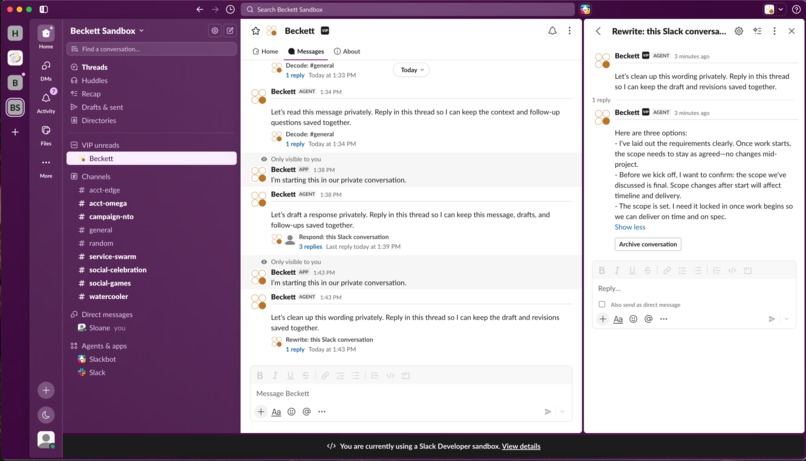
Task: Collapse the Agents & apps section
Action: (74, 346)
